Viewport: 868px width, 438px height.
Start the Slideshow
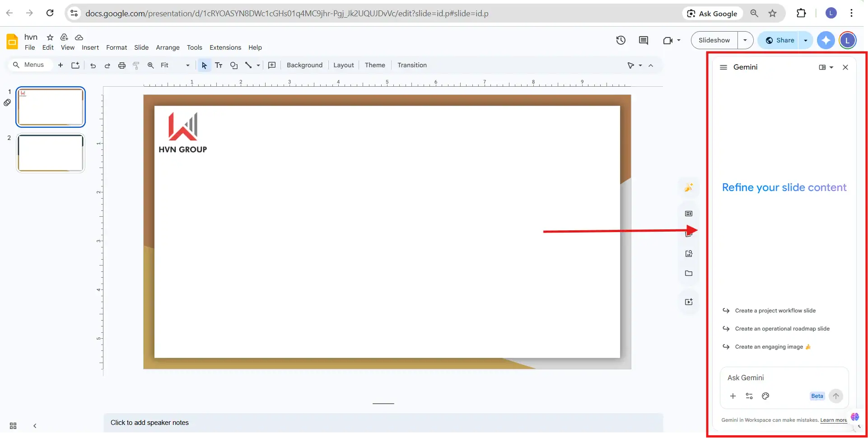[x=714, y=40]
